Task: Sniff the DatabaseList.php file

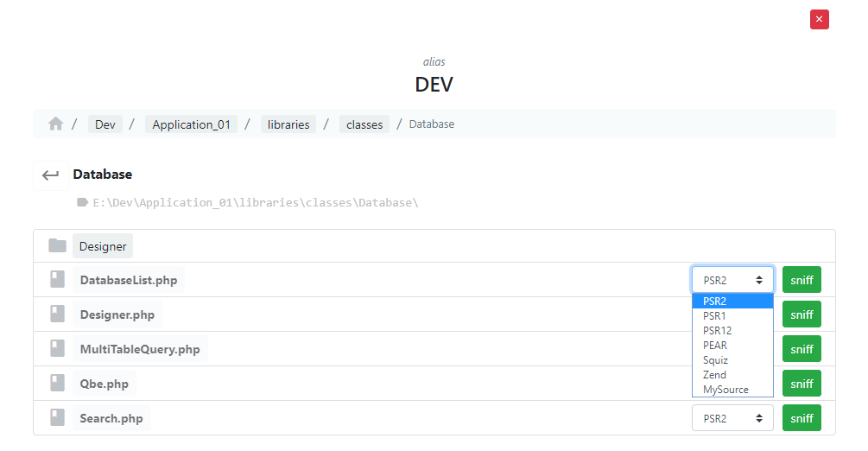Action: [x=801, y=280]
